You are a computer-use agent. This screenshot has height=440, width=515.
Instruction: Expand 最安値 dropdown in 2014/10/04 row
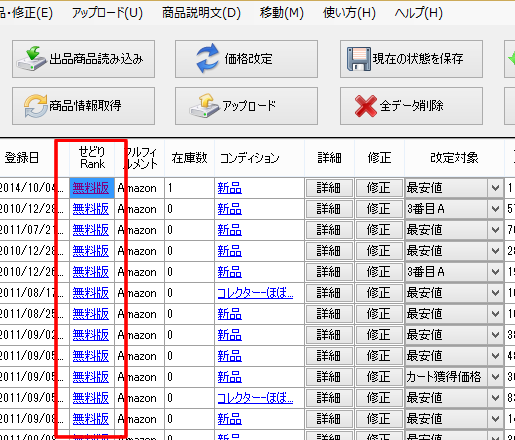(495, 188)
